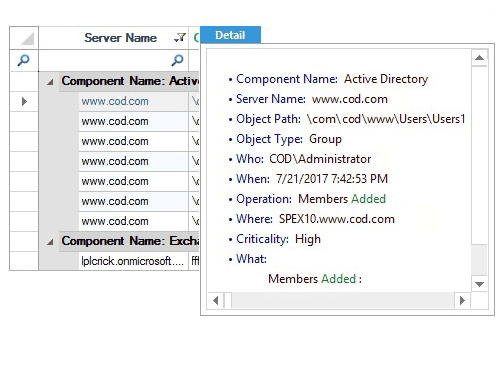Click the search icon in the Server Name filter box
The height and width of the screenshot is (390, 500).
tap(177, 60)
